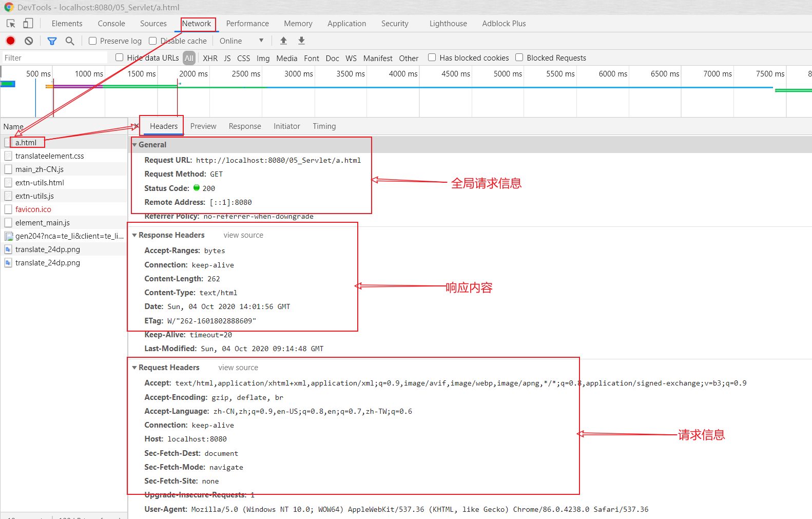Filter requests by XHR
This screenshot has width=812, height=519.
[210, 59]
